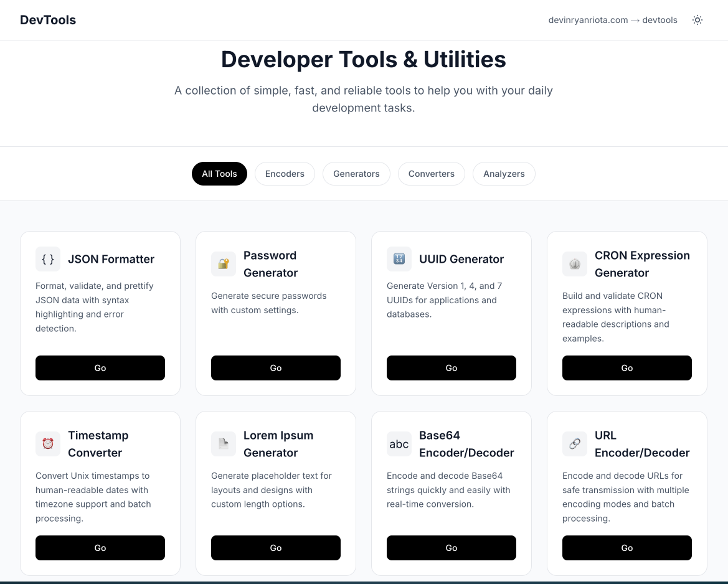The image size is (728, 584).
Task: Show only the Converters tools
Action: 432,174
